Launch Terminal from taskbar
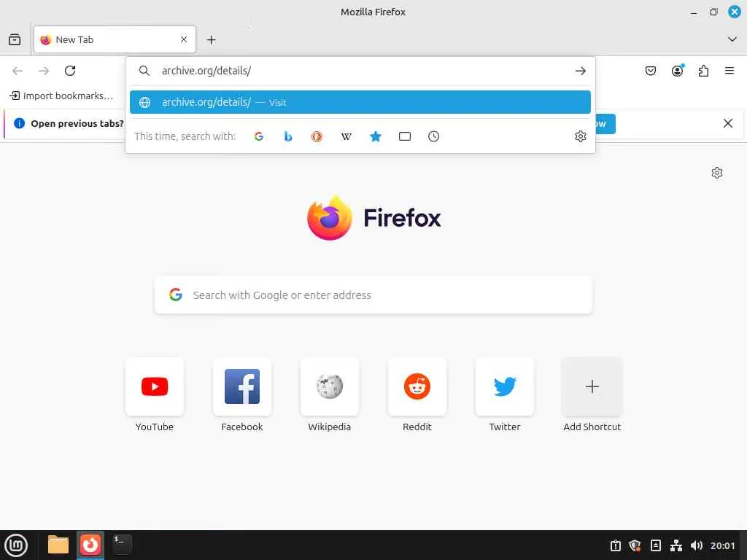 (122, 544)
